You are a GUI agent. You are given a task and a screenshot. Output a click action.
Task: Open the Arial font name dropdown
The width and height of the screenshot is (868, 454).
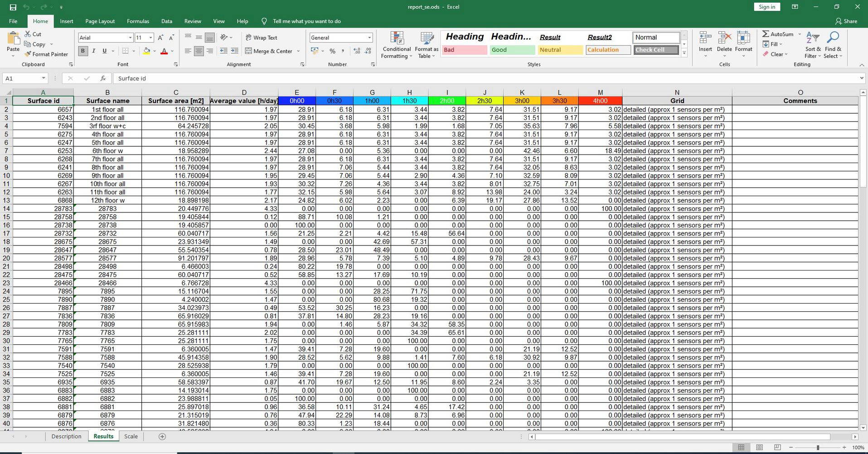pyautogui.click(x=130, y=38)
